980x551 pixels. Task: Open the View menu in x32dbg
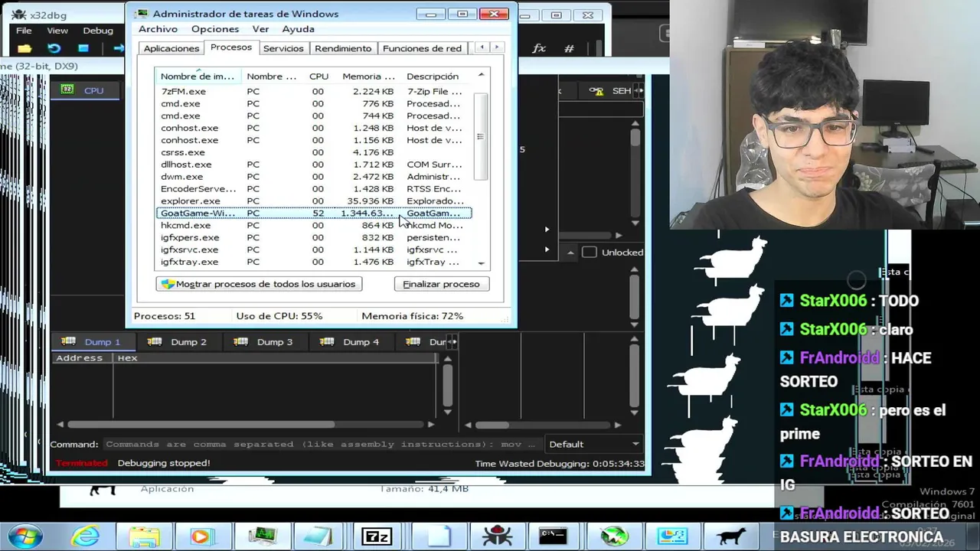click(57, 31)
